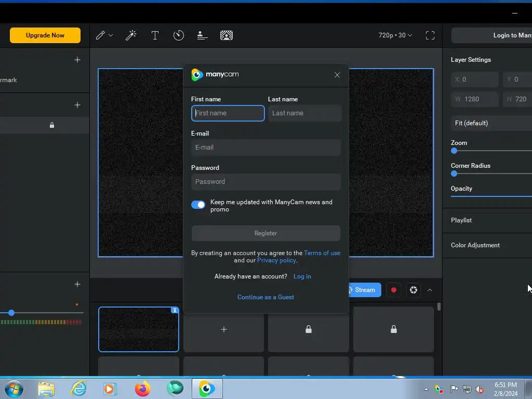This screenshot has height=399, width=532.
Task: Open the Windows Start menu
Action: tap(14, 389)
